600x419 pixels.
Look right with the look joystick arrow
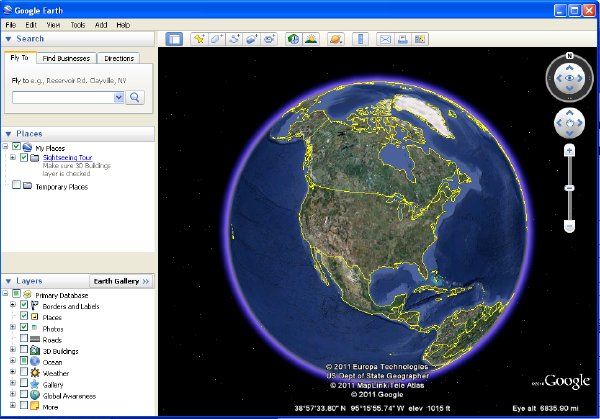580,78
